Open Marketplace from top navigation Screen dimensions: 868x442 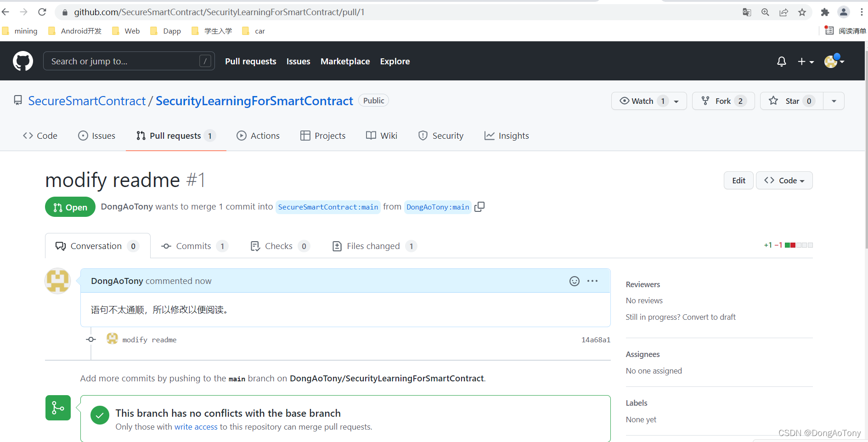click(x=345, y=61)
